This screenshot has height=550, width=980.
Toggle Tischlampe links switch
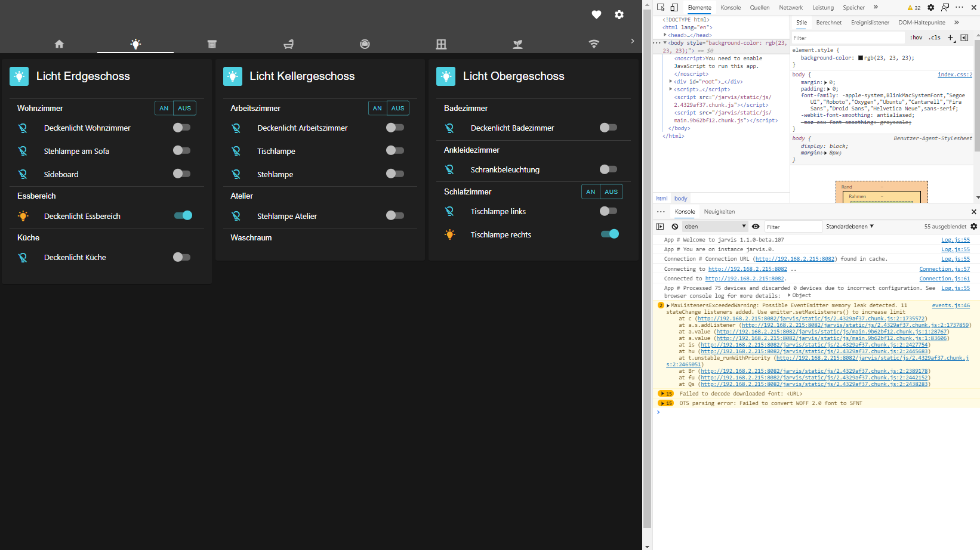[608, 211]
